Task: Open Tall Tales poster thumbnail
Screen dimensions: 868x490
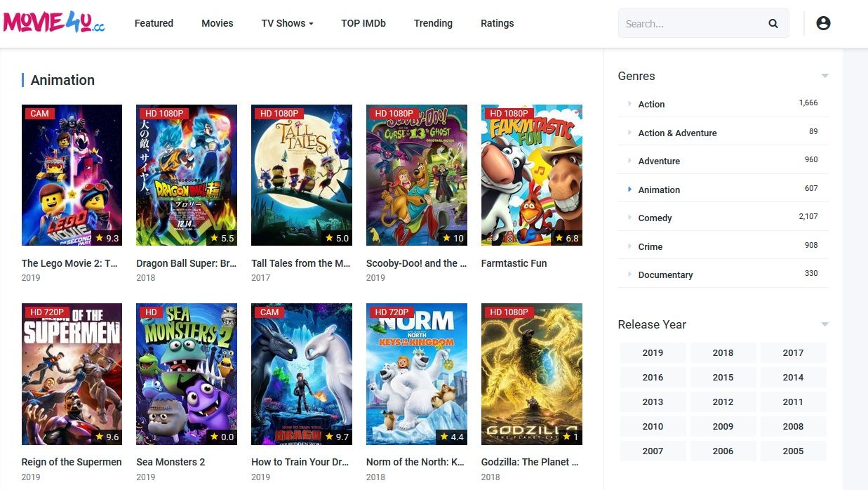Action: pyautogui.click(x=302, y=176)
